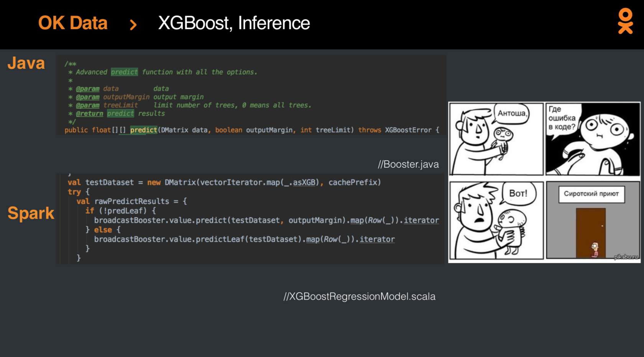Click the "//XGBoostRegressionModel.scala" file caption

click(359, 296)
